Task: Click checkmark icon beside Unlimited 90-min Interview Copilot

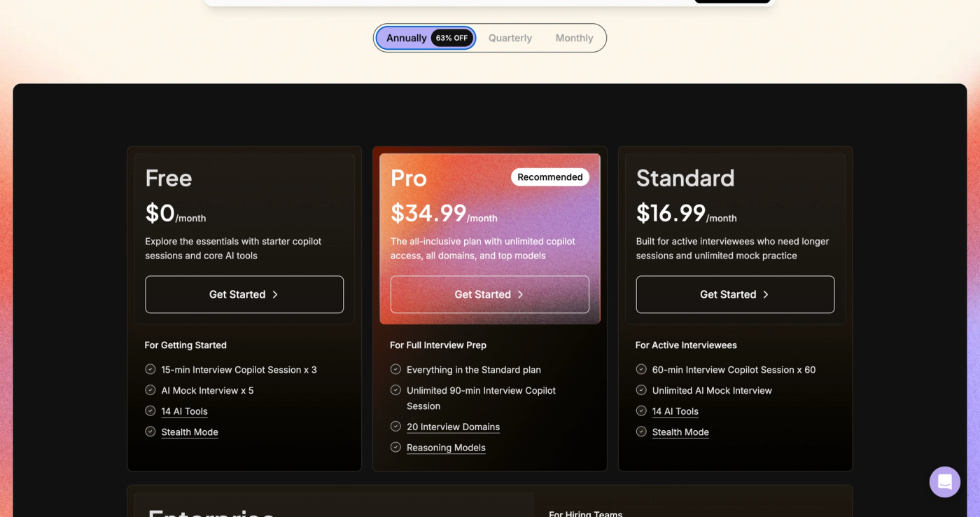Action: click(395, 390)
